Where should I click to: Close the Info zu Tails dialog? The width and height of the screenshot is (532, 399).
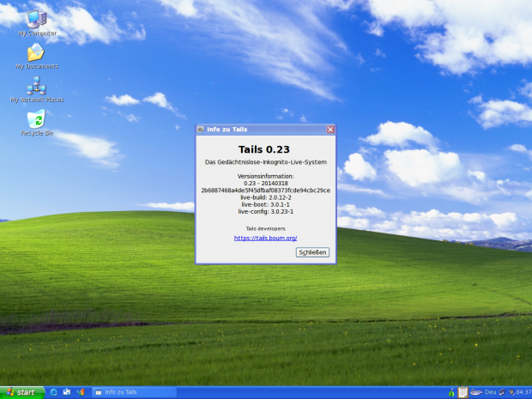[330, 130]
